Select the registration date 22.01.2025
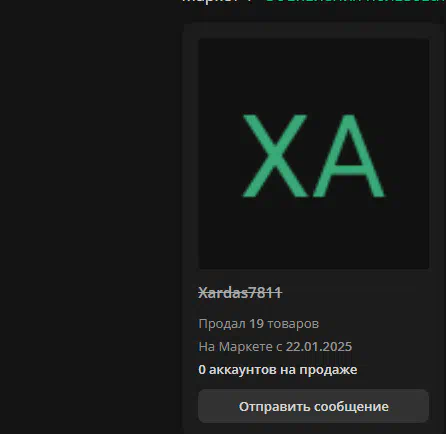The width and height of the screenshot is (446, 434). click(x=319, y=347)
